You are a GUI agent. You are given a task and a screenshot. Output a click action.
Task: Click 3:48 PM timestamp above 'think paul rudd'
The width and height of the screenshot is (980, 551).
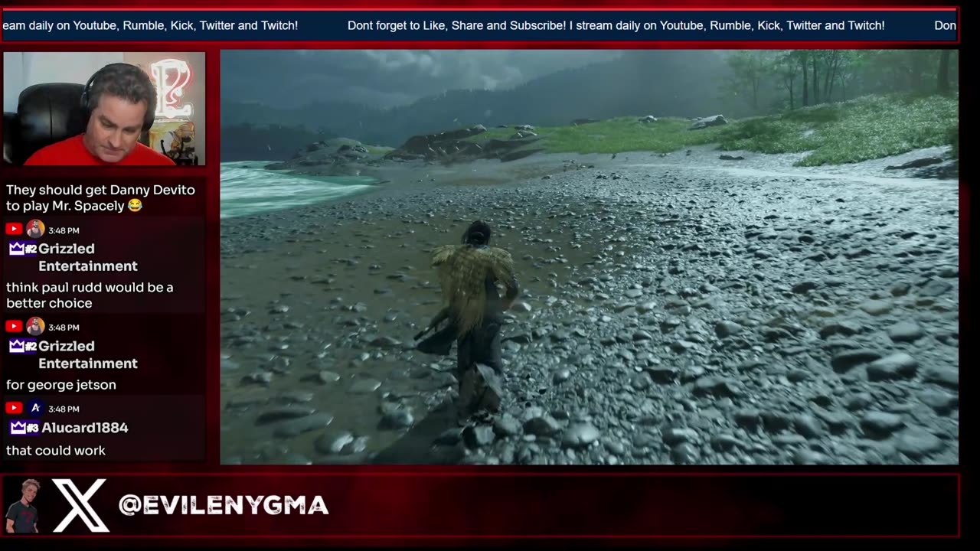[64, 230]
